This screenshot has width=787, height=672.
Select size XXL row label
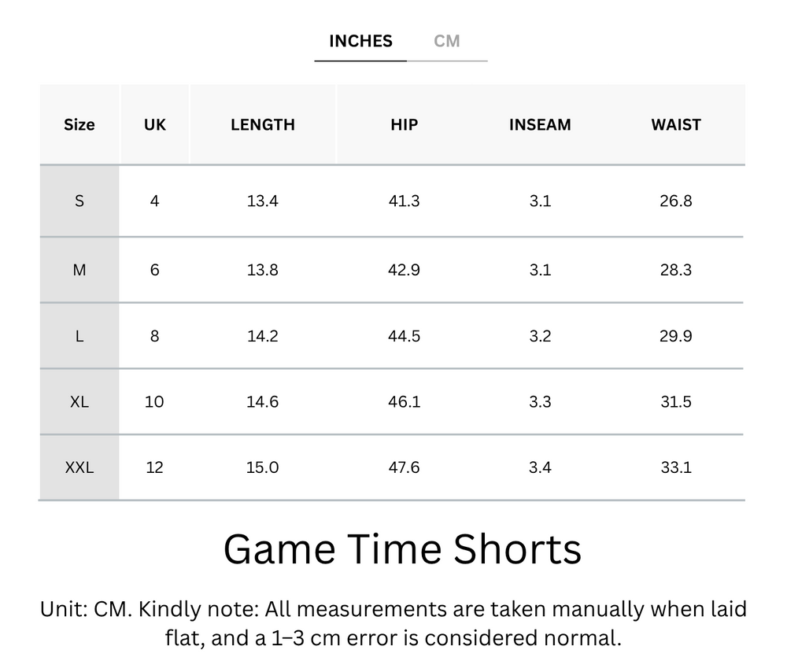pyautogui.click(x=79, y=467)
